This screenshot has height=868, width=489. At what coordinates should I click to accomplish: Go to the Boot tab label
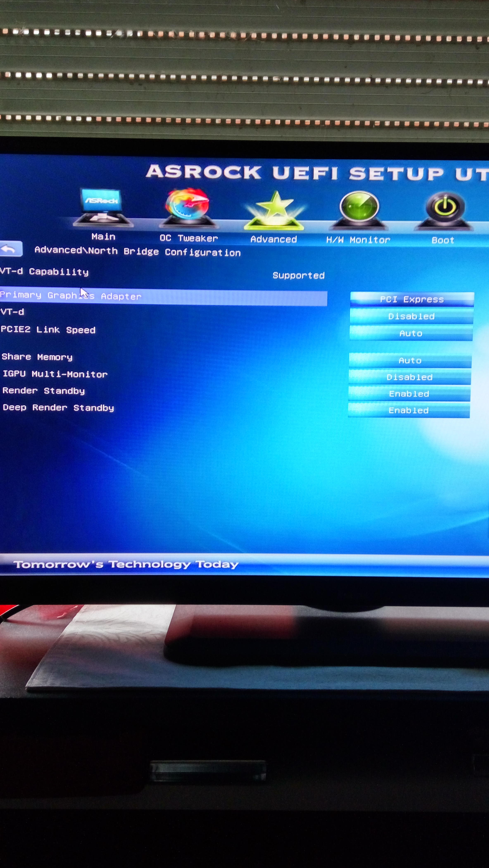(x=443, y=240)
